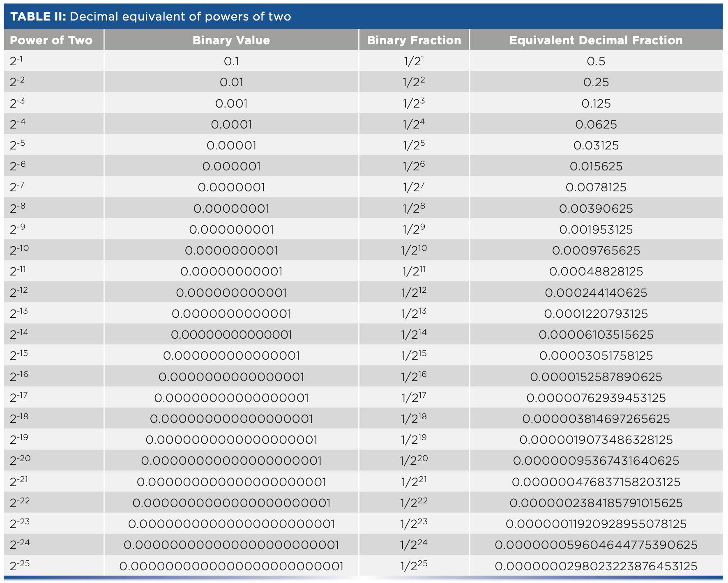Select decimal value 0.00003051758125

(x=596, y=356)
